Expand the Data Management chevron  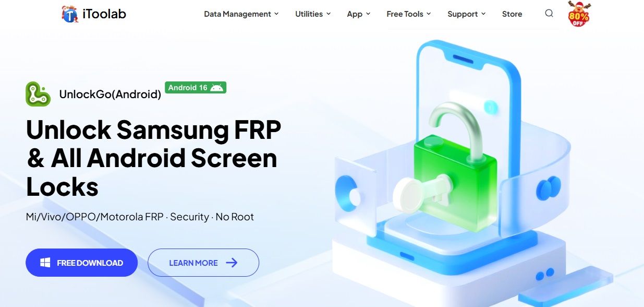point(276,14)
